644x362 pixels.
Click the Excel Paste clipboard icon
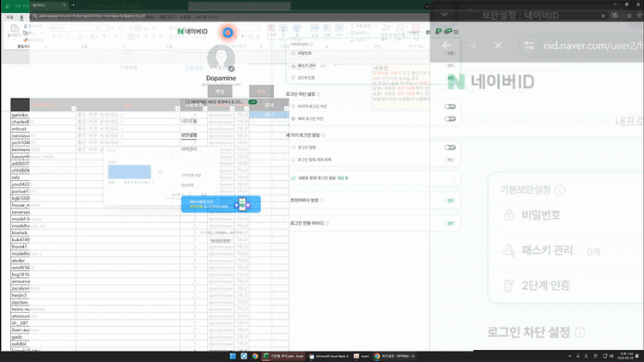[x=15, y=28]
